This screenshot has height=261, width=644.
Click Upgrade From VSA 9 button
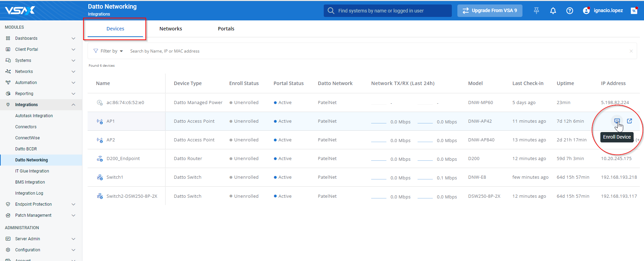point(490,11)
